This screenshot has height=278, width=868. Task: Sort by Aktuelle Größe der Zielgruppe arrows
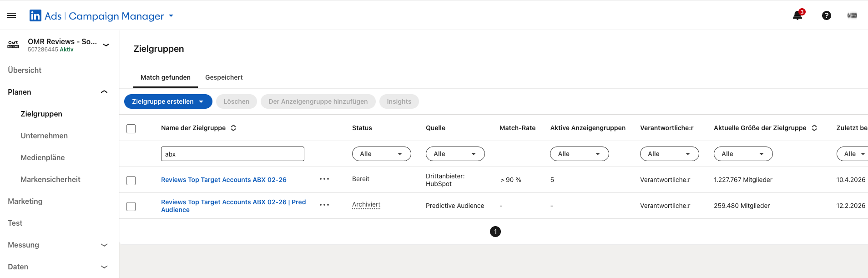click(814, 128)
